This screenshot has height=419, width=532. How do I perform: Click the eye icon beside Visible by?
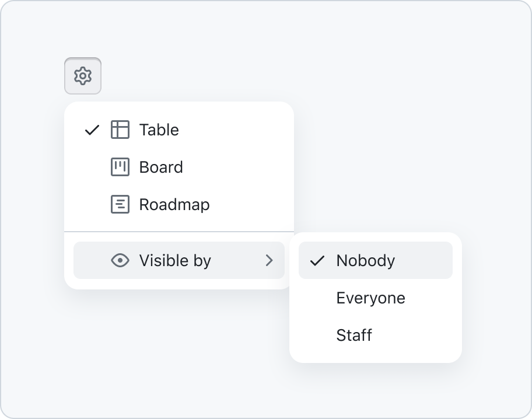[x=120, y=260]
